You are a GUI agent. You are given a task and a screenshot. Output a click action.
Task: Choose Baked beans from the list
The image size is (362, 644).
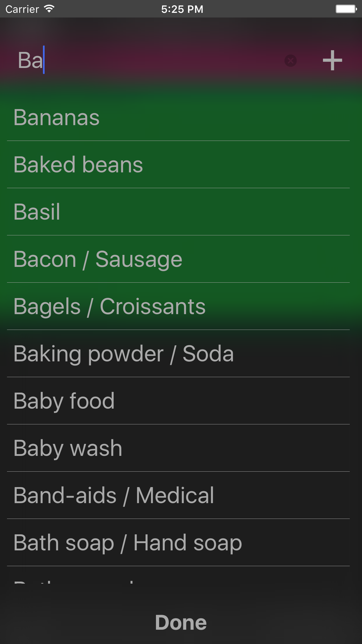pyautogui.click(x=78, y=165)
